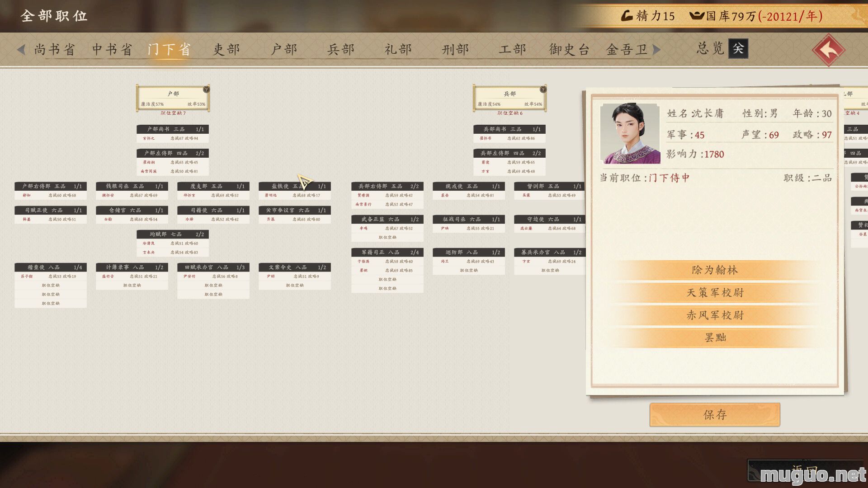Select the 巡防郎 八品 position header

tap(469, 252)
